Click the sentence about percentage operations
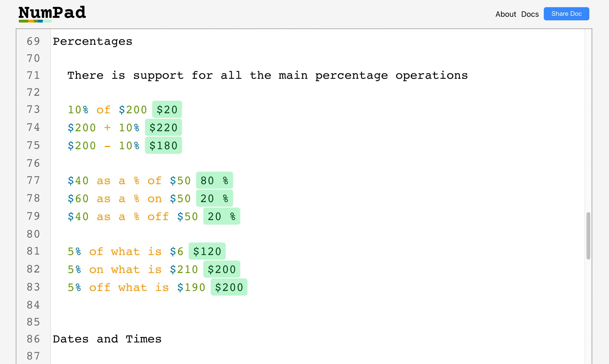This screenshot has height=364, width=609. (268, 75)
